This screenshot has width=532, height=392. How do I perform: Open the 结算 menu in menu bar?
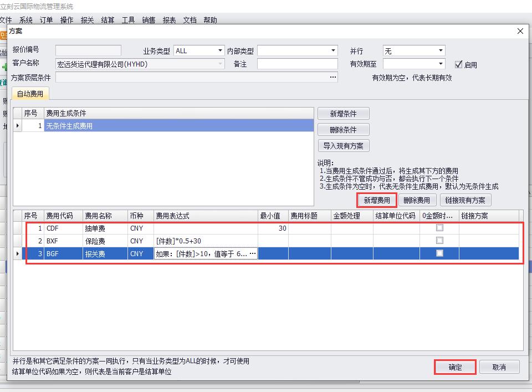(x=108, y=20)
